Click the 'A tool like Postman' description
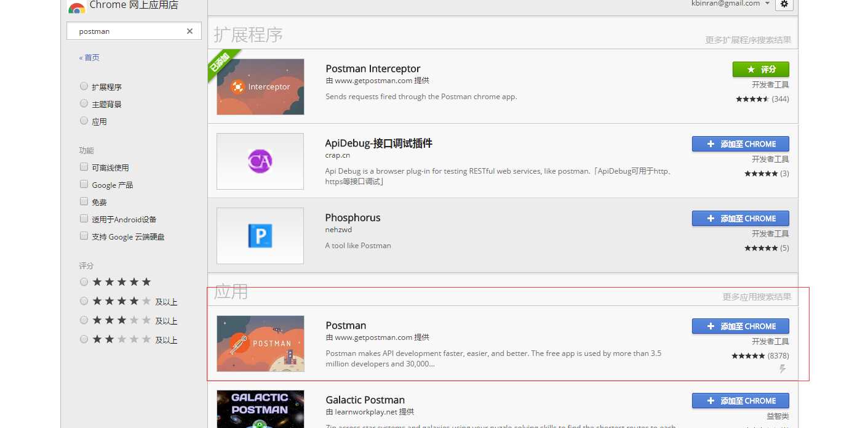The image size is (868, 428). [358, 246]
